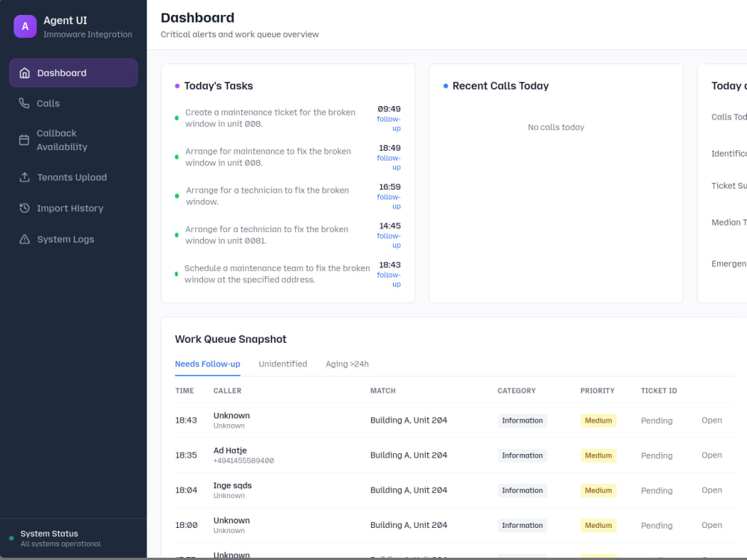Click the Tenants Upload icon
The image size is (747, 560).
pos(25,177)
